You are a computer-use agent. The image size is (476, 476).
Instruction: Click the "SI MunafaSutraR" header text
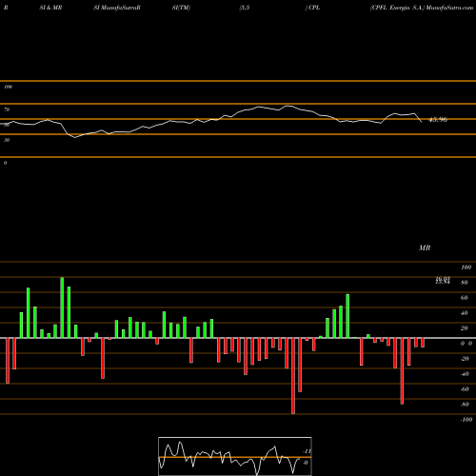pos(117,8)
